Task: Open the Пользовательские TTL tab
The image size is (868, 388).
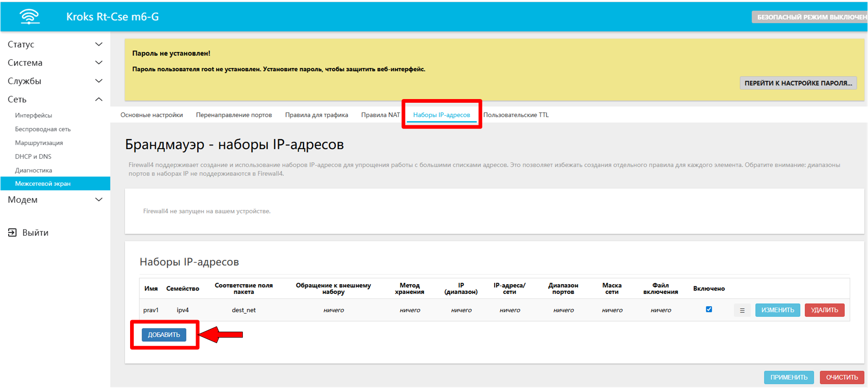Action: pyautogui.click(x=516, y=115)
